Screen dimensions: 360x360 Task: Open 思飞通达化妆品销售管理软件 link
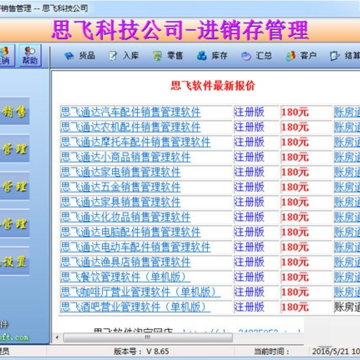125,217
